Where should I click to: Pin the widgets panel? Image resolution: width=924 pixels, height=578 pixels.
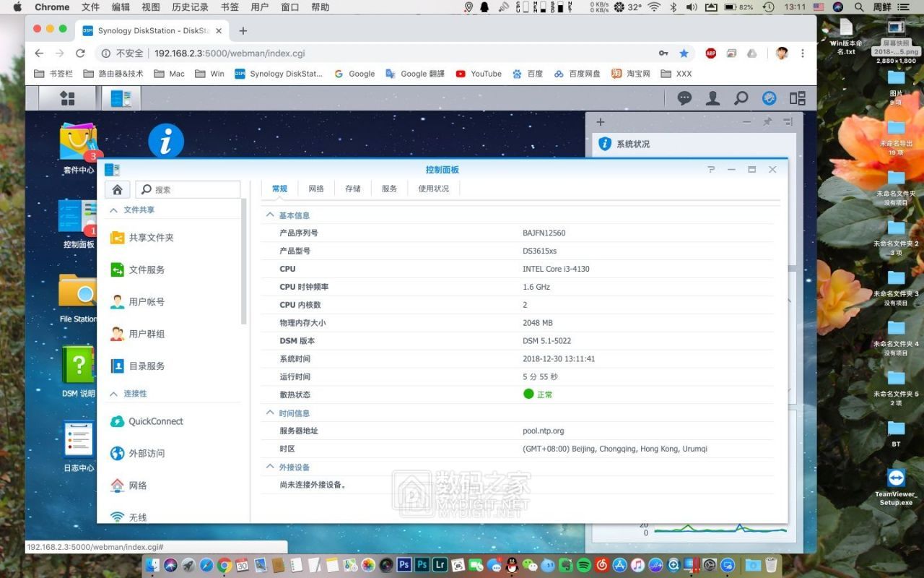[767, 122]
